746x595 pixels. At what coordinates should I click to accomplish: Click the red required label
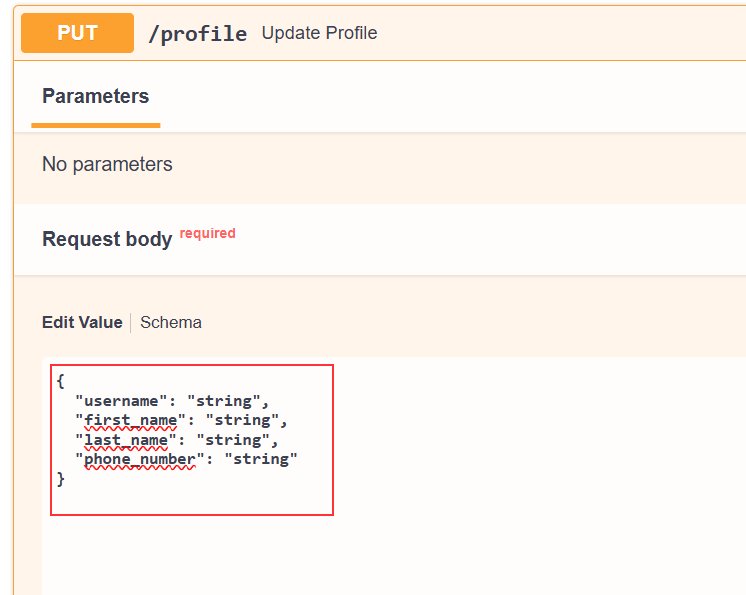click(x=207, y=233)
